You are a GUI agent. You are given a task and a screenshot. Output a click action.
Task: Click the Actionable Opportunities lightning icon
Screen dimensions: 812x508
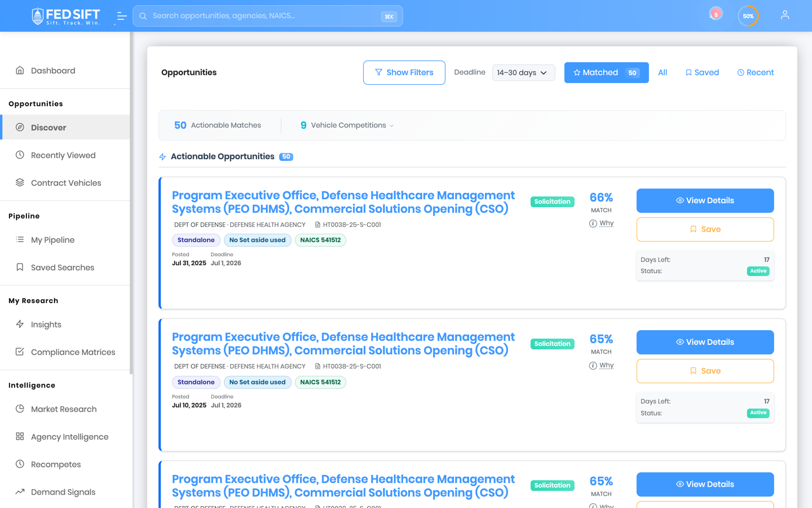click(x=162, y=157)
